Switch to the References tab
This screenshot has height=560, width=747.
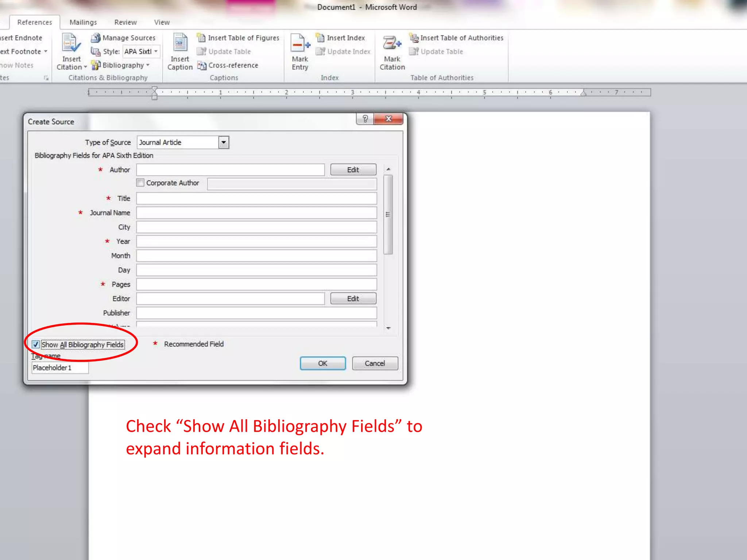click(35, 22)
